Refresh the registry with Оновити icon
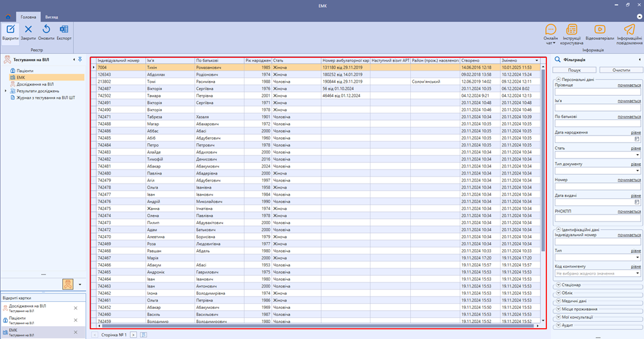The image size is (644, 339). coord(46,30)
